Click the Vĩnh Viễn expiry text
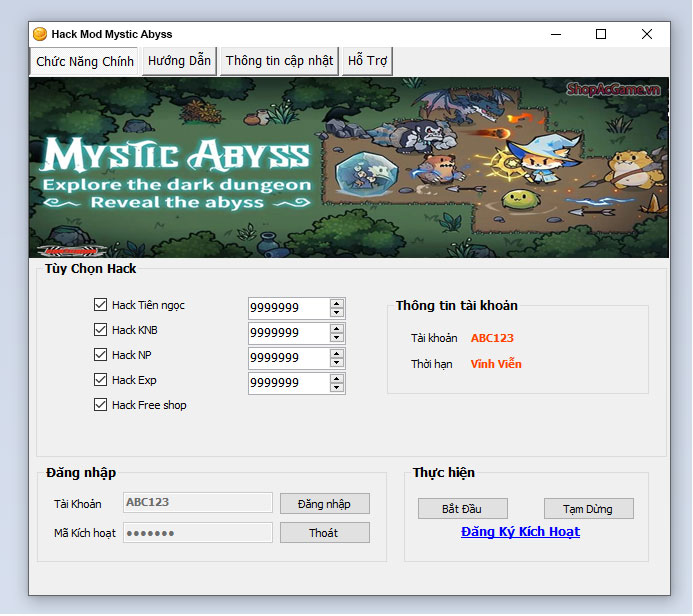This screenshot has width=693, height=616. [496, 364]
